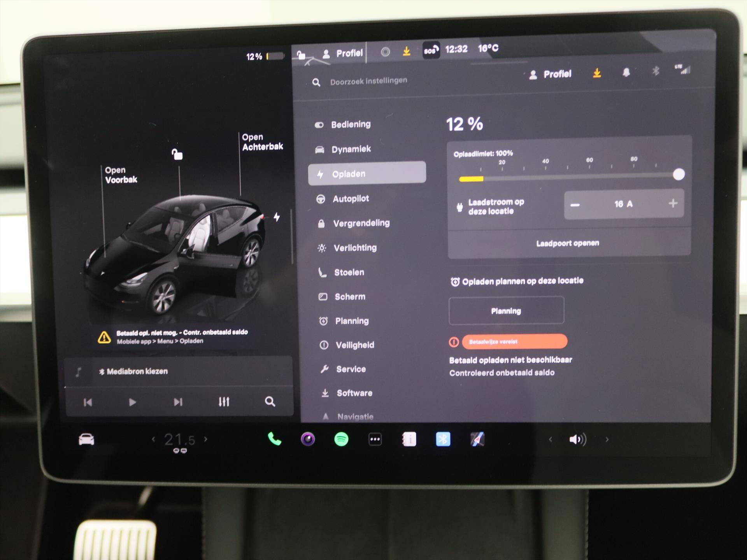Click the notification bell icon
The image size is (747, 560).
point(626,72)
